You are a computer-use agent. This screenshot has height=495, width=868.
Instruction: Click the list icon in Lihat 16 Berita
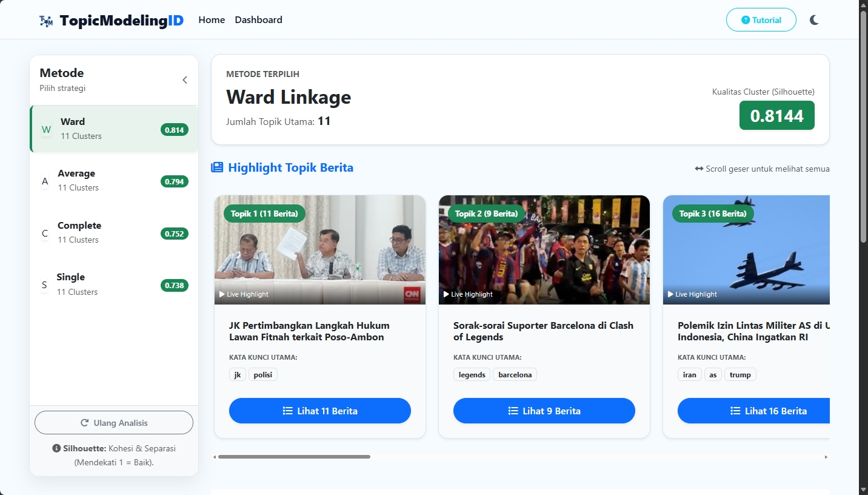[735, 411]
